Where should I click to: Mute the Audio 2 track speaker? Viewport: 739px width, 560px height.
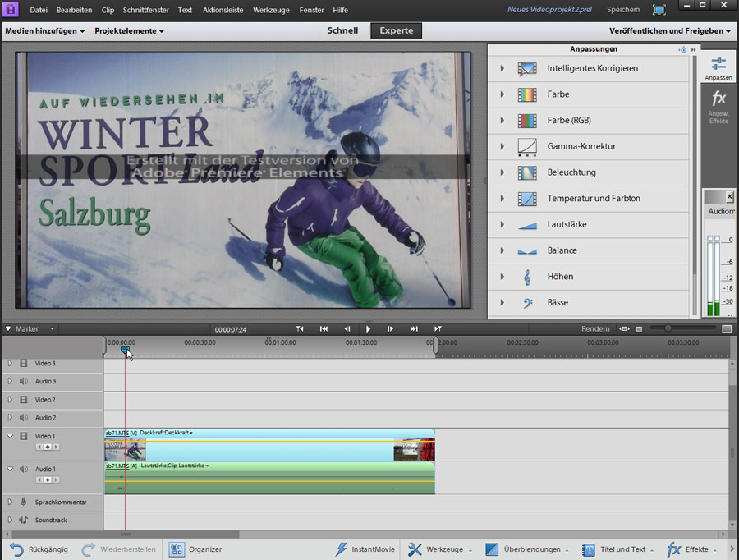coord(23,417)
